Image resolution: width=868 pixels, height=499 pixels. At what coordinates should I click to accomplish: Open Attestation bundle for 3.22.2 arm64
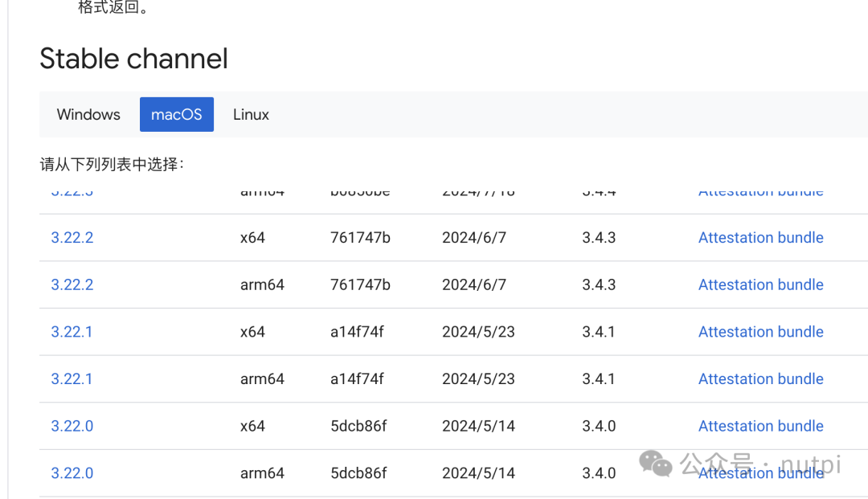click(x=760, y=284)
